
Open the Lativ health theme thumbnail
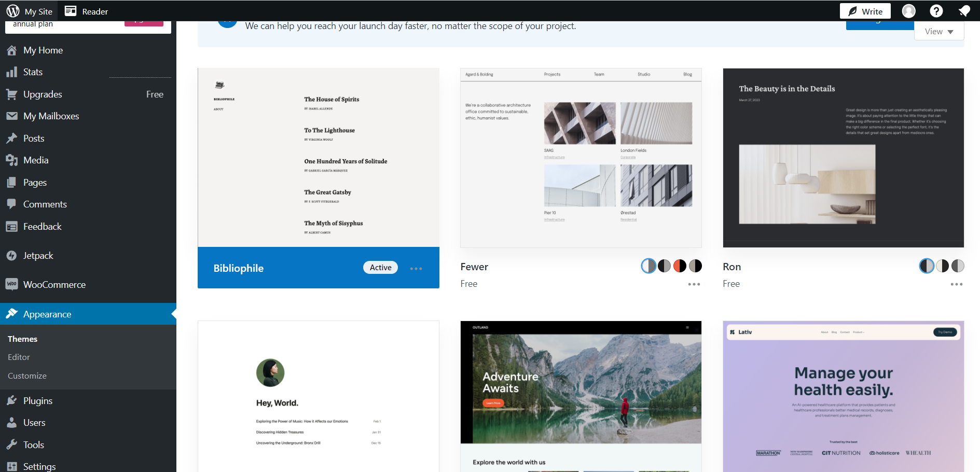844,396
